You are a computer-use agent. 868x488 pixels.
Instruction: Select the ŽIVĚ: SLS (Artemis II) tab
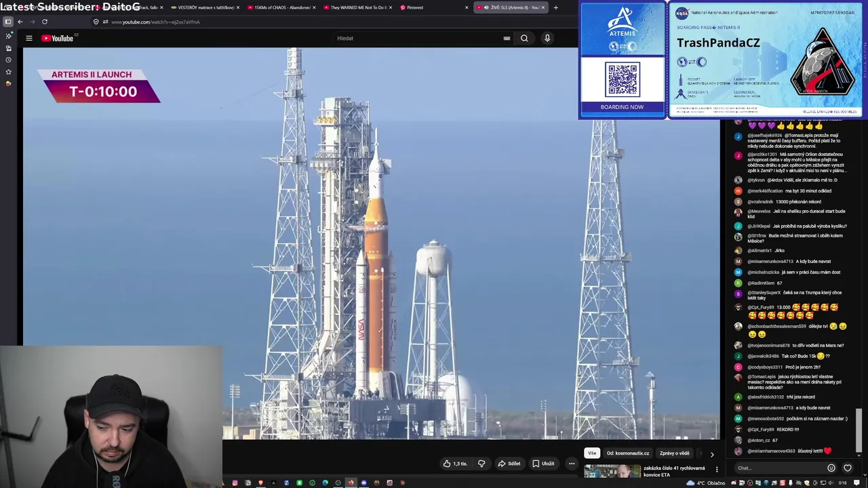509,7
